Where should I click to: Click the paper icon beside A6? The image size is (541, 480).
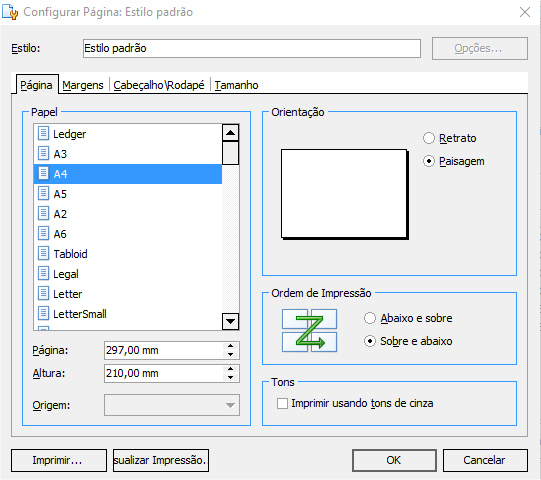pyautogui.click(x=43, y=233)
